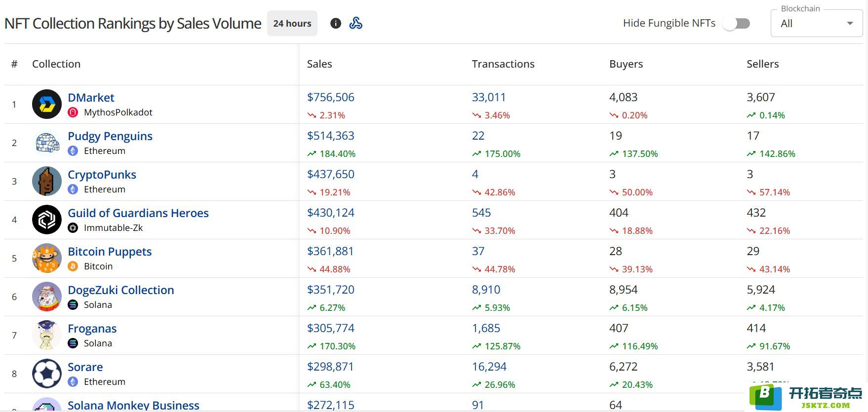This screenshot has width=868, height=412.
Task: Open the webhook API icon in header
Action: [355, 23]
